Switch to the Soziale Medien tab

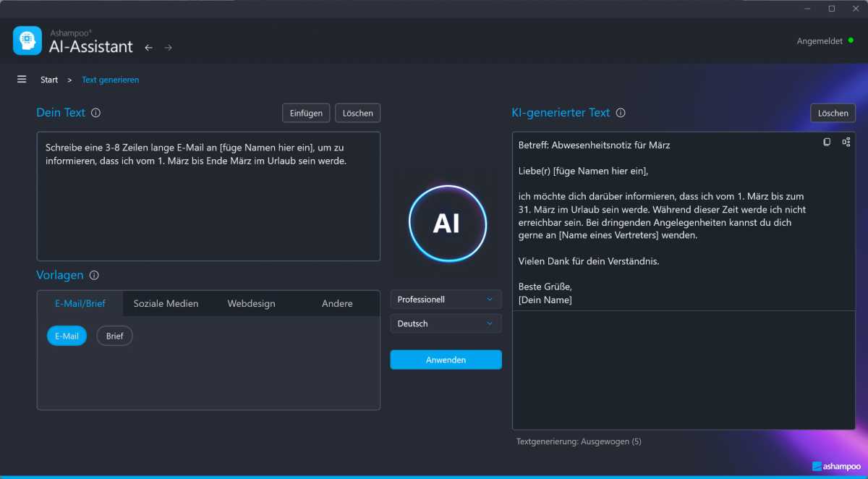coord(165,303)
